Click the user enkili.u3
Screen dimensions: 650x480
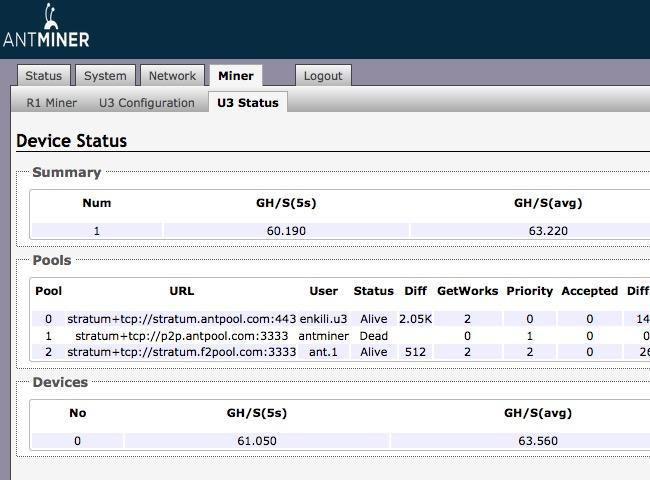[x=323, y=319]
